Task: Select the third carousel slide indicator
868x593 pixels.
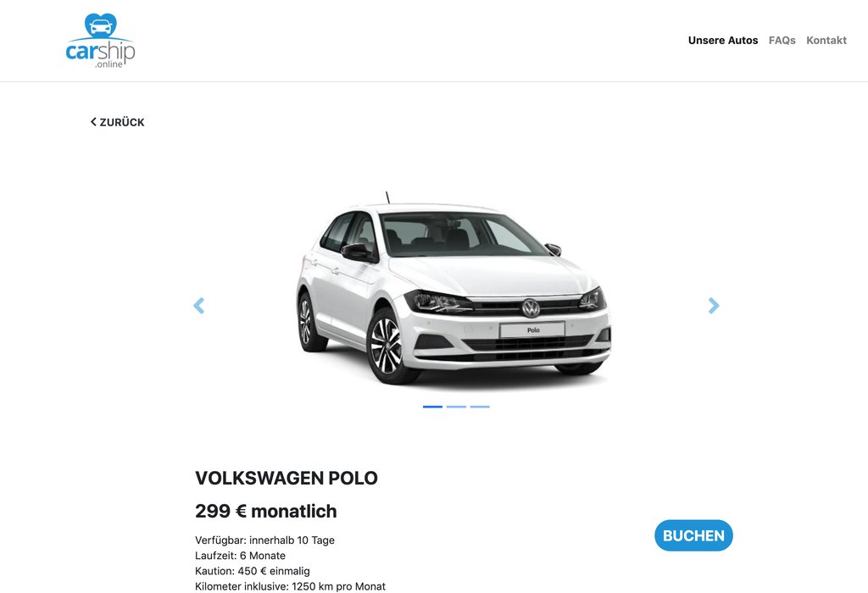Action: coord(480,407)
